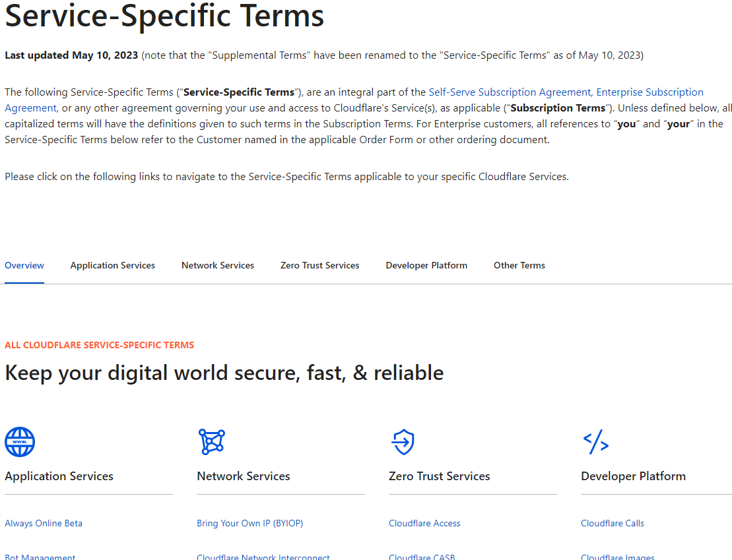Click the Bring Your Own IP (BYIOP) link
The image size is (732, 560).
tap(250, 524)
